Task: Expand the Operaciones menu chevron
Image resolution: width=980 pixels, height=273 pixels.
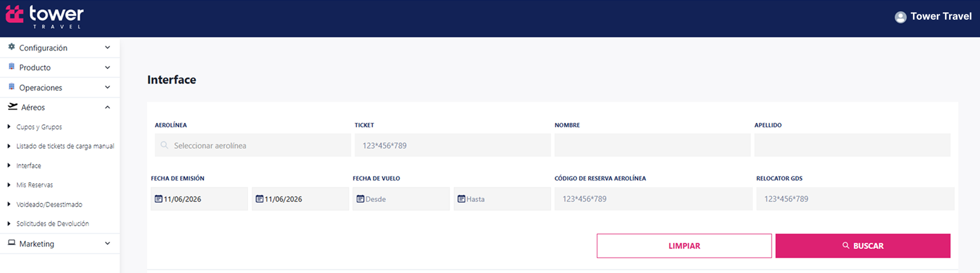Action: click(x=107, y=87)
